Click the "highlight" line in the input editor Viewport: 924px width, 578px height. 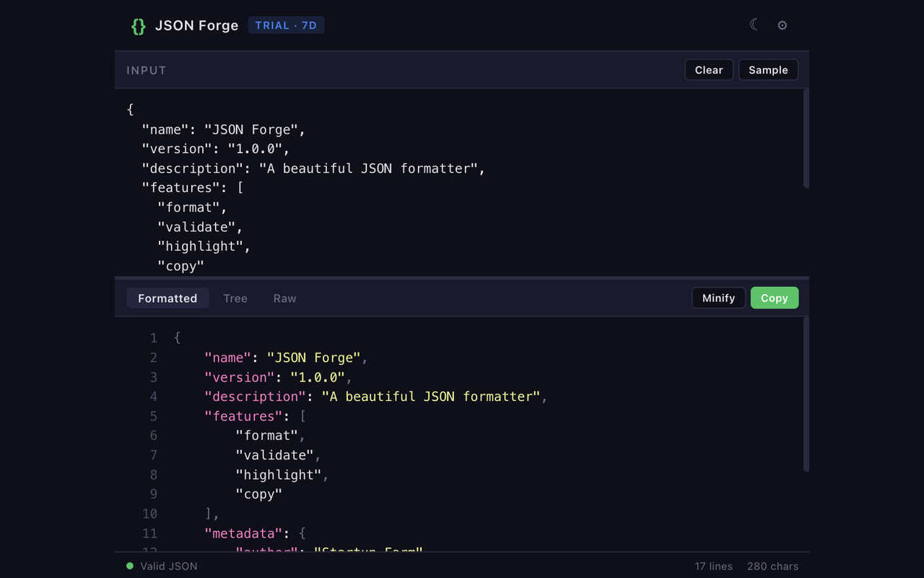[204, 246]
